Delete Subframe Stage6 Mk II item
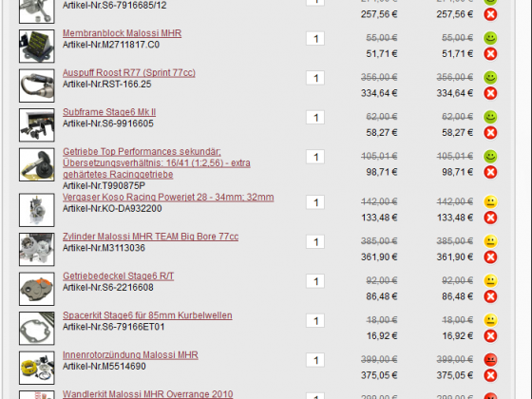The image size is (532, 399). tap(490, 132)
